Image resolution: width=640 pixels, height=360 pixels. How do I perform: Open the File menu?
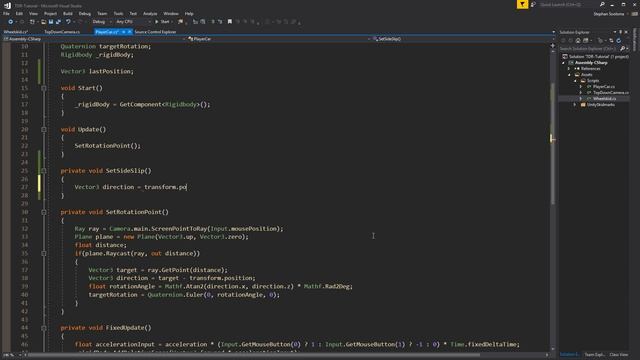coord(6,13)
